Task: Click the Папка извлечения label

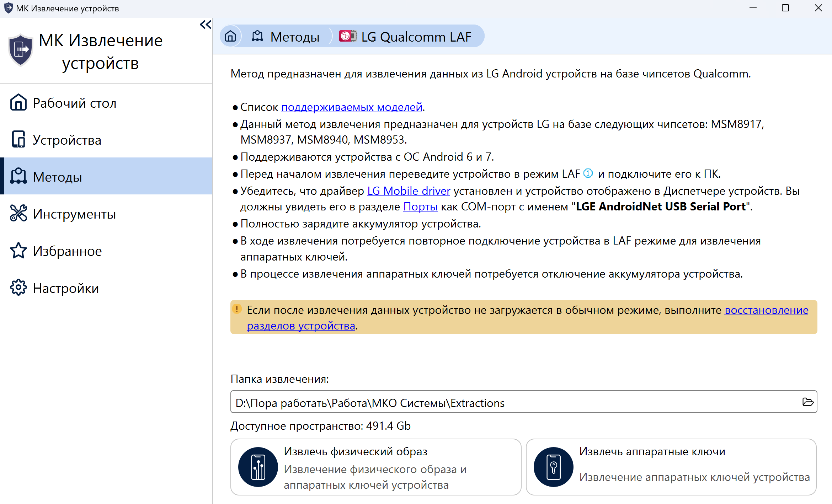Action: (x=279, y=379)
